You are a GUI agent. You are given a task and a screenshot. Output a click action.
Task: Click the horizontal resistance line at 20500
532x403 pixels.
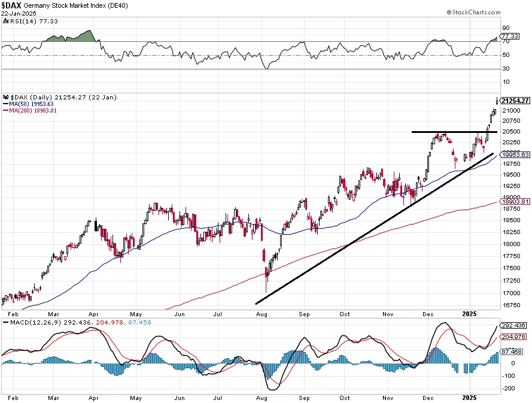[x=454, y=132]
